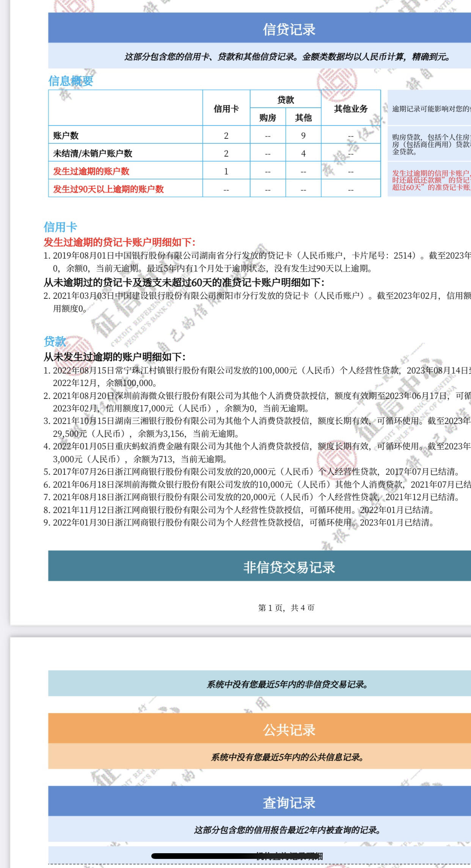Select the value 4 under other loans

pos(303,153)
